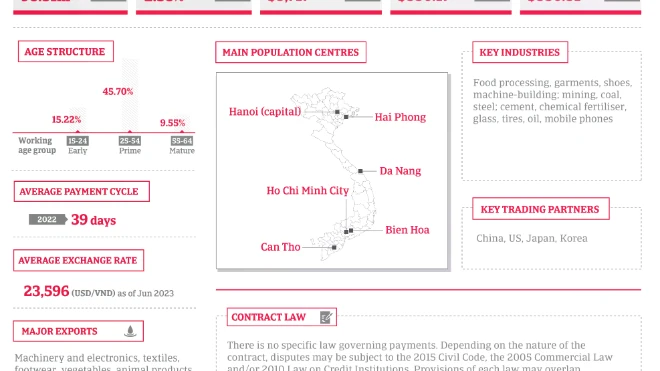Click the Average Exchange Rate heading
The image size is (660, 371).
pyautogui.click(x=78, y=260)
